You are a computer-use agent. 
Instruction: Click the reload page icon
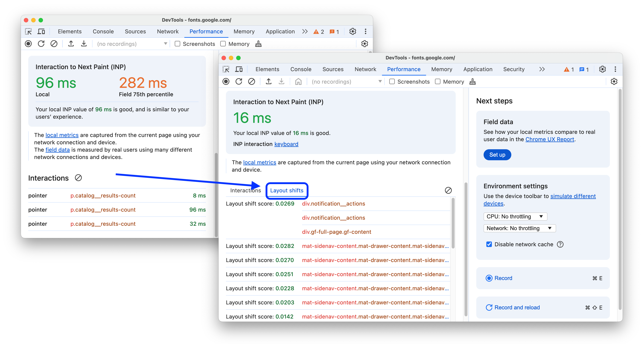point(239,82)
